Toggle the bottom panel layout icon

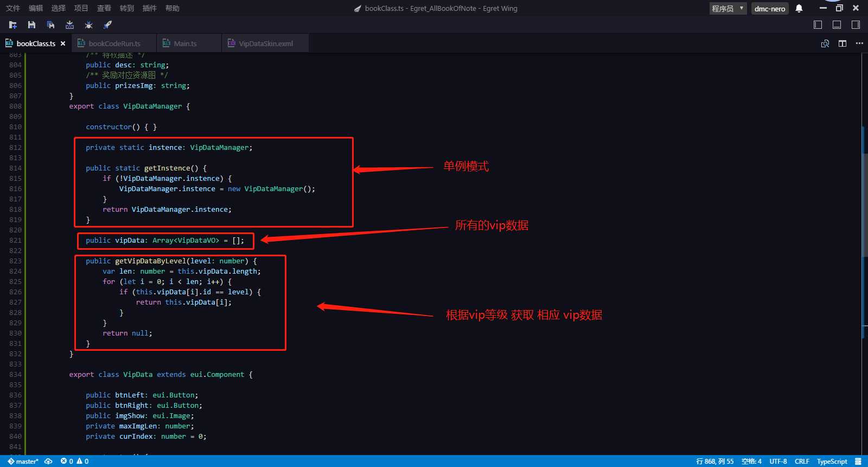coord(837,24)
